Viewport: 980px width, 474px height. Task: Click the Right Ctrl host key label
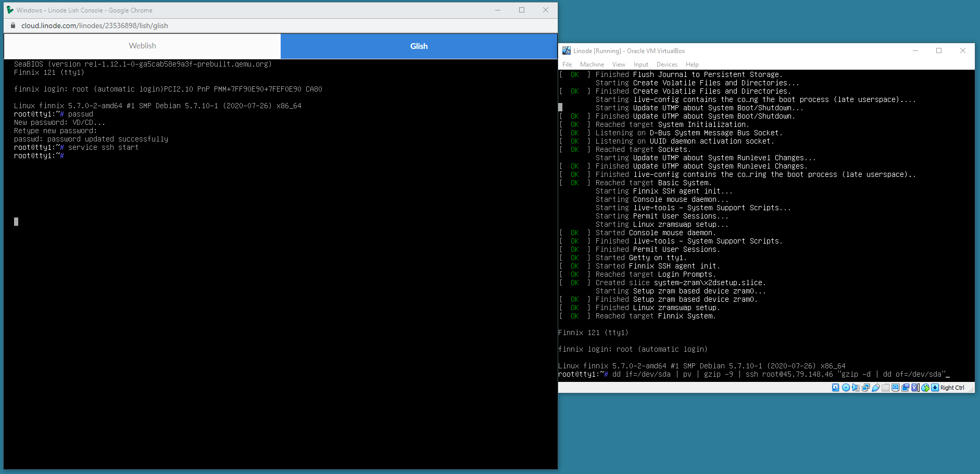click(x=952, y=388)
